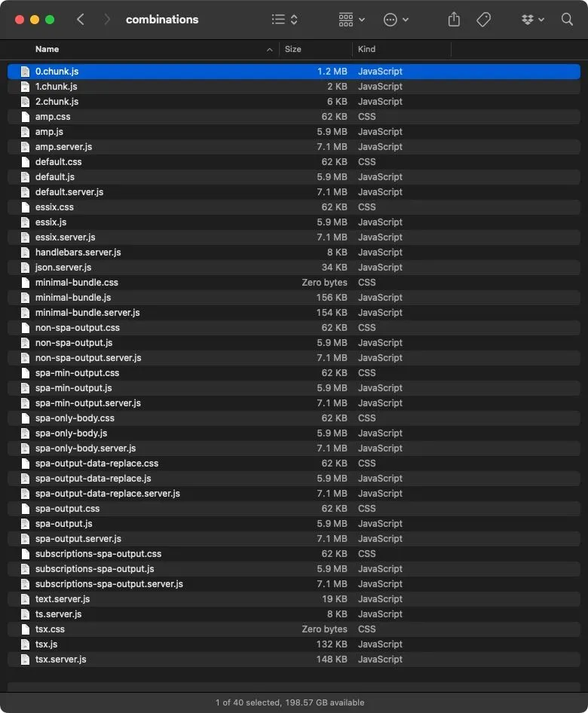Screen dimensions: 588x713
Task: Go forward with the right chevron button
Action: tap(107, 20)
